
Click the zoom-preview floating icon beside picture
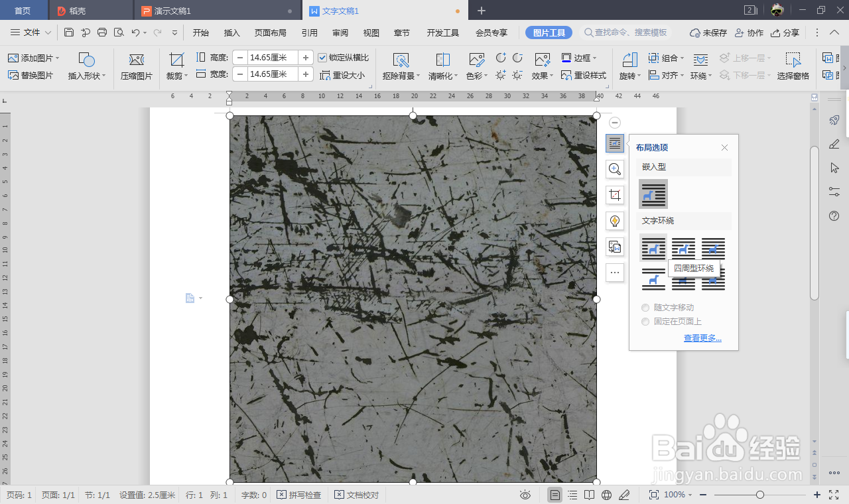pos(615,168)
